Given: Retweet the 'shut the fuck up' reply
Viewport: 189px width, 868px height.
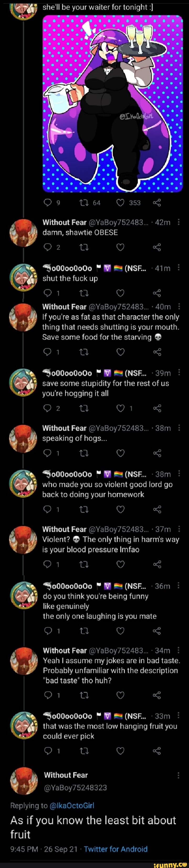Looking at the screenshot, I should click(84, 293).
